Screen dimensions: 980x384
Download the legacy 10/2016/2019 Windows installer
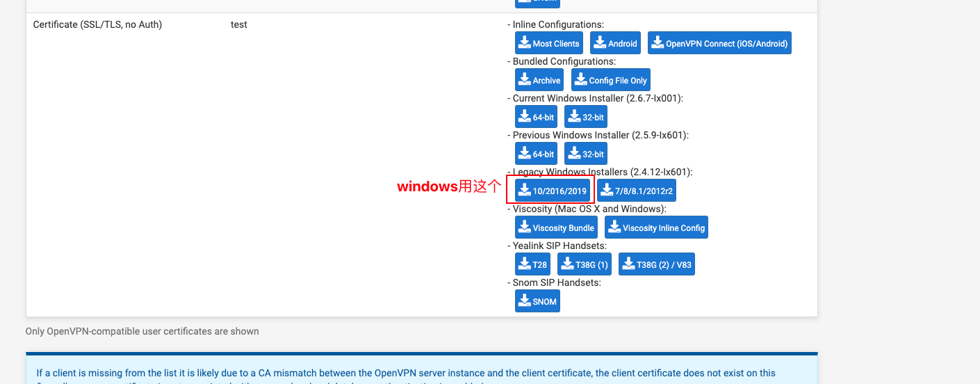click(x=553, y=191)
